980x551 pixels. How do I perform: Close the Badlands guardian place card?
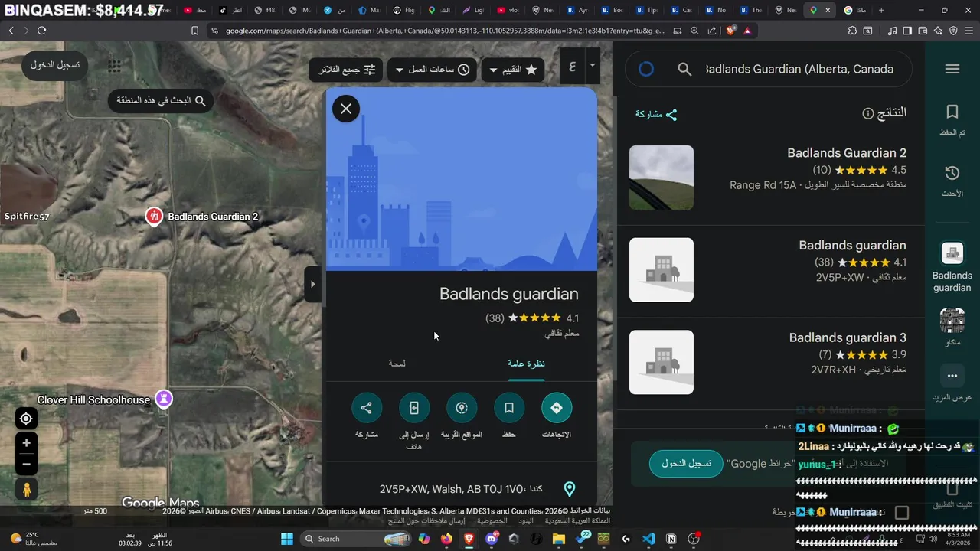[346, 109]
